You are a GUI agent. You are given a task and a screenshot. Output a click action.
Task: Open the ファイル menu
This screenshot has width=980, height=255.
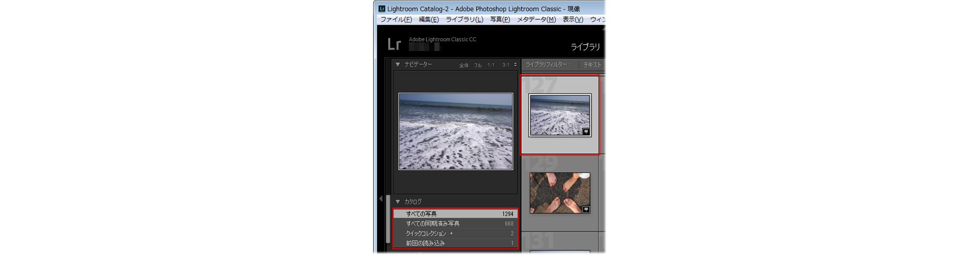(x=396, y=19)
